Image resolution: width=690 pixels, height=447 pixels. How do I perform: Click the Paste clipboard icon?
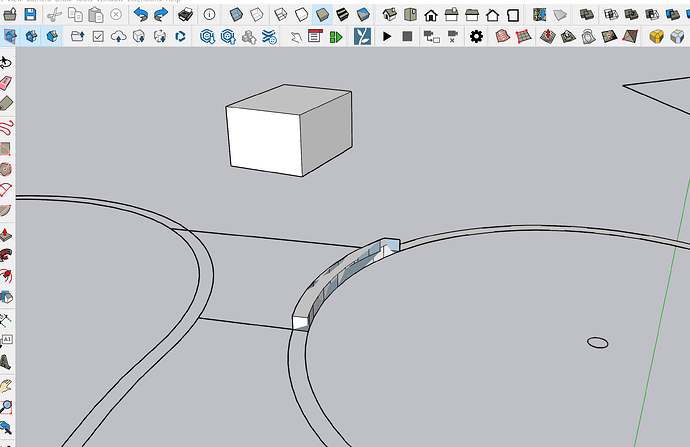[x=95, y=15]
